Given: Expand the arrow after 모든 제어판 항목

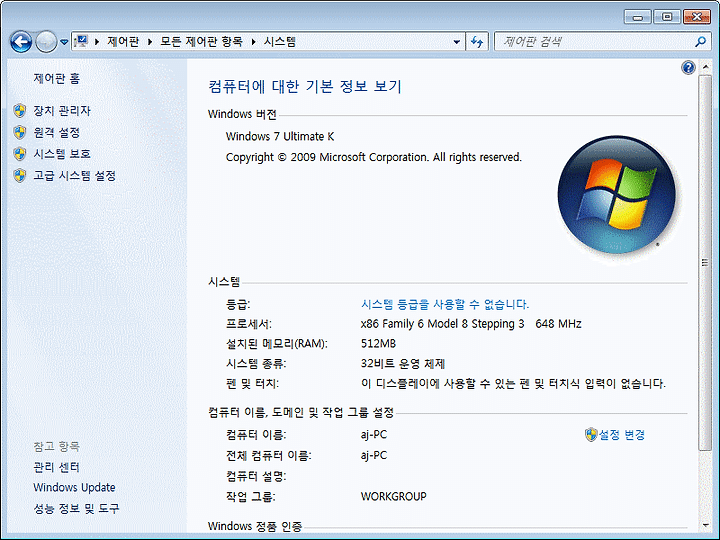Looking at the screenshot, I should point(253,42).
